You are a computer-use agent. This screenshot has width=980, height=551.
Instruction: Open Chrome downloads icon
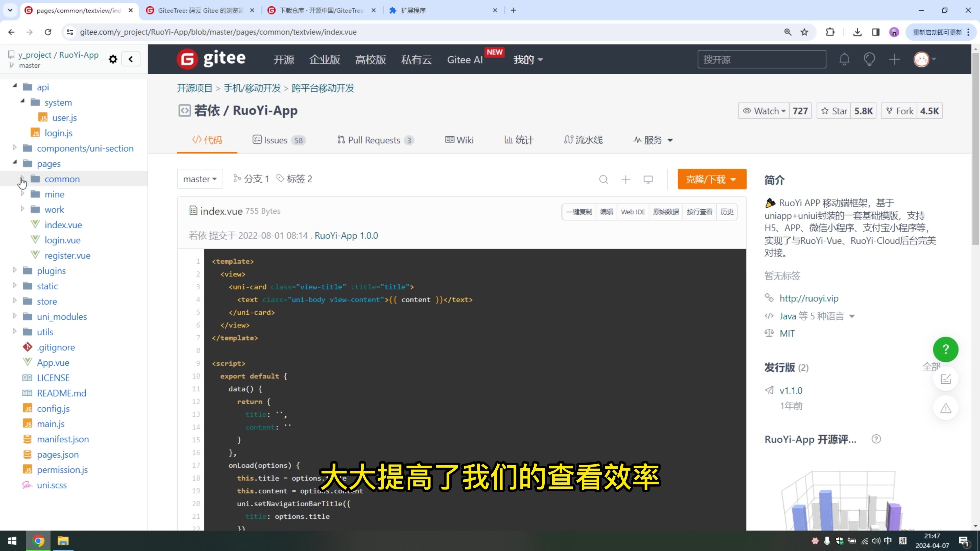pos(857,32)
